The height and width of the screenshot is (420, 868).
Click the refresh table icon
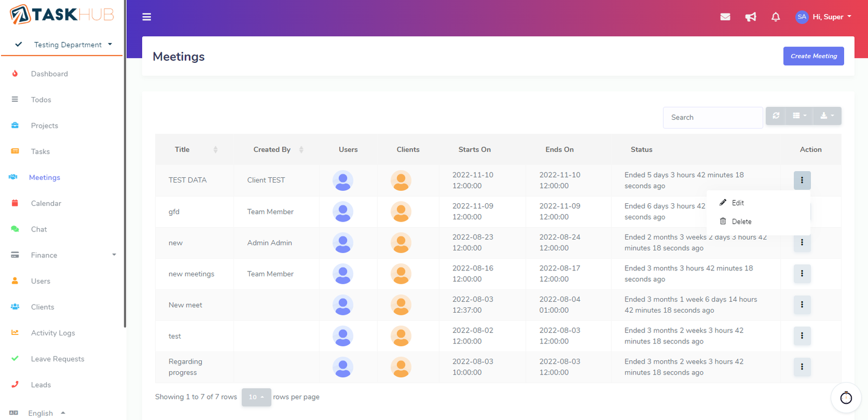coord(776,116)
